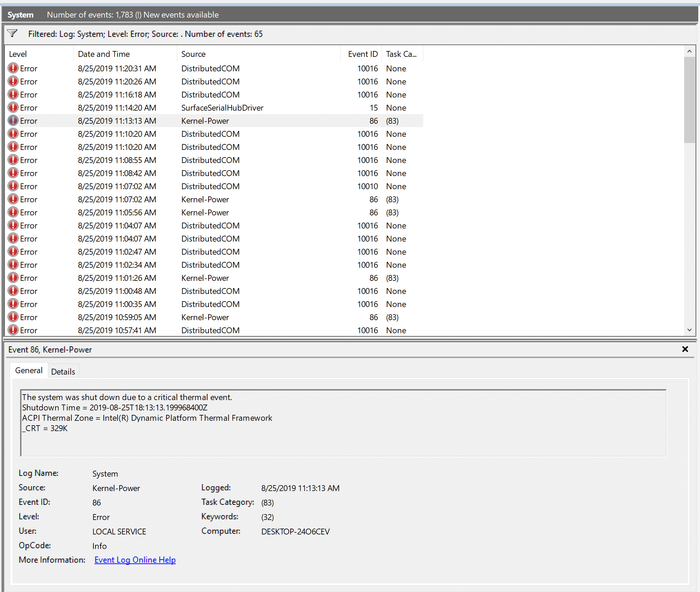Click the _CRT = 329K line
The height and width of the screenshot is (592, 700).
point(45,428)
